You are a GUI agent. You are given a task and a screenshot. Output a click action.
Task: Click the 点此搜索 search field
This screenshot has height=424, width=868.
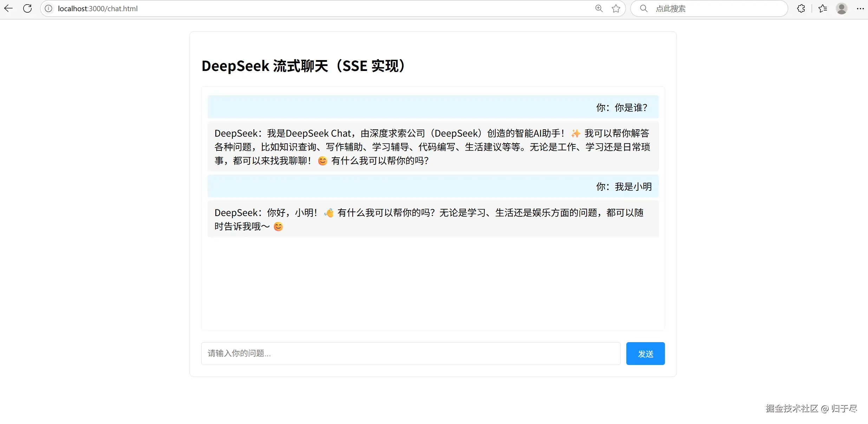pos(717,8)
